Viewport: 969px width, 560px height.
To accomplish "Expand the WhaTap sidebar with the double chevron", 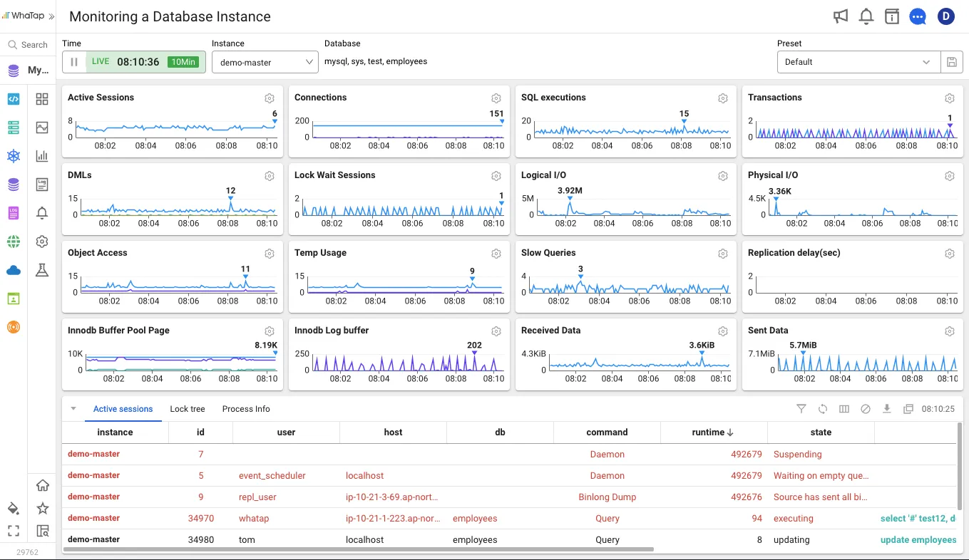I will coord(51,16).
